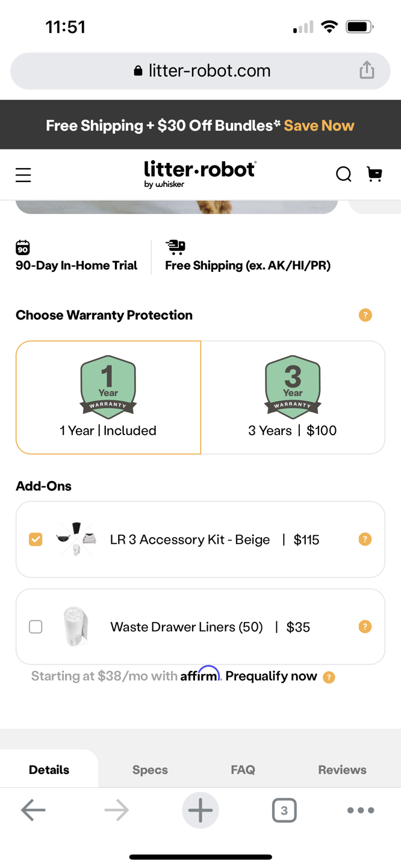Open the shopping cart icon
The height and width of the screenshot is (868, 401).
(x=375, y=174)
